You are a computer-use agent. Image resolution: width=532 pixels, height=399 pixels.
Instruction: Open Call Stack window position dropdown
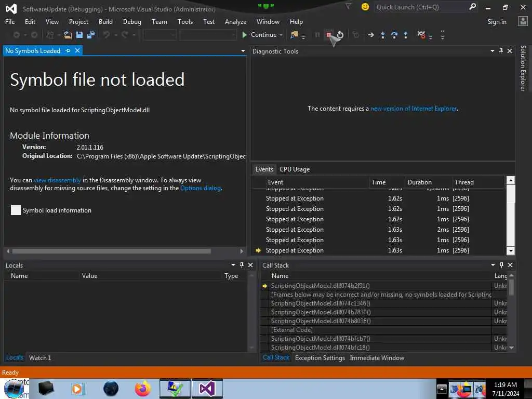coord(493,265)
